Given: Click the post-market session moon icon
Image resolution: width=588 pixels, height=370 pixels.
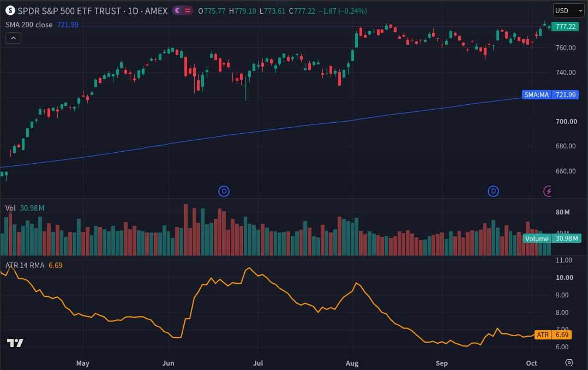Looking at the screenshot, I should pos(178,10).
